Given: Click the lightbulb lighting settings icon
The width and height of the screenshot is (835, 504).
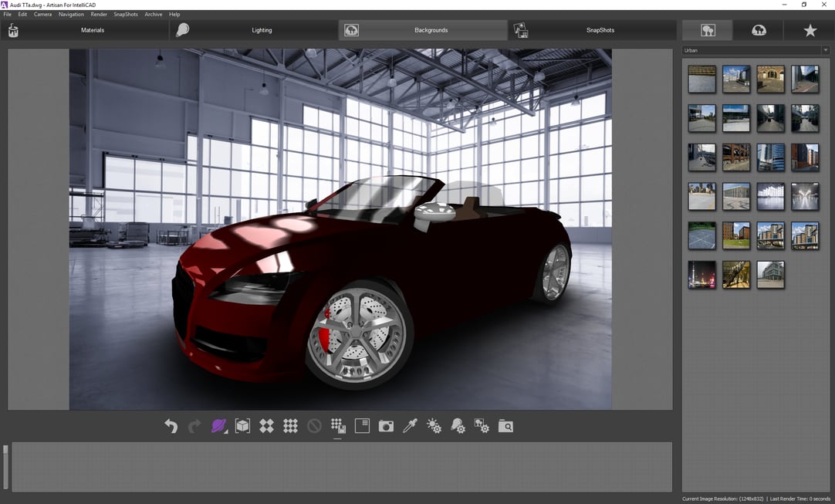Looking at the screenshot, I should 458,425.
